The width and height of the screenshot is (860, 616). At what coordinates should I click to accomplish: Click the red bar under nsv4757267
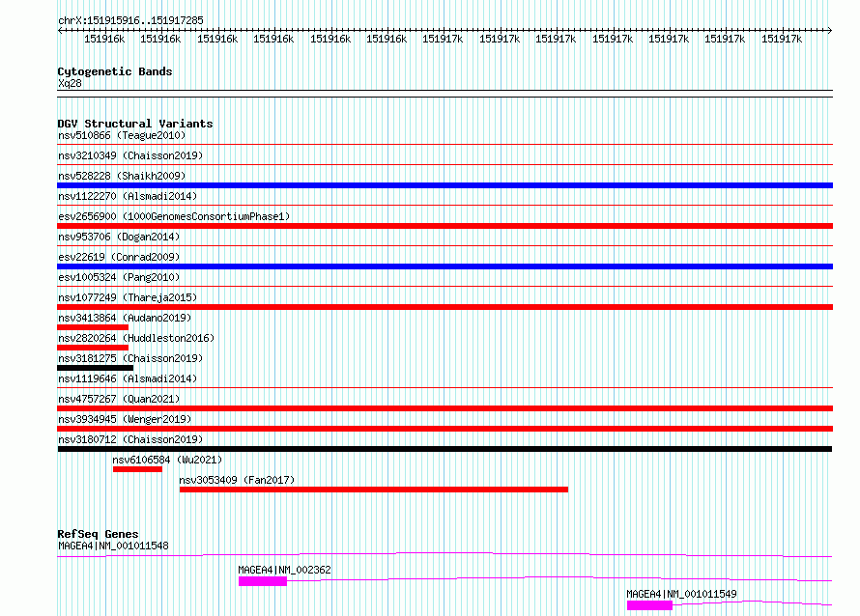click(444, 408)
